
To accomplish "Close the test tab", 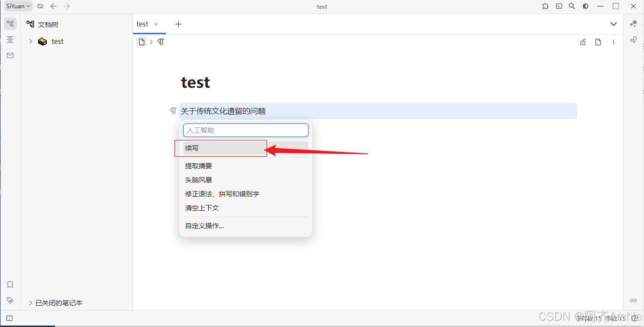I will pos(156,24).
